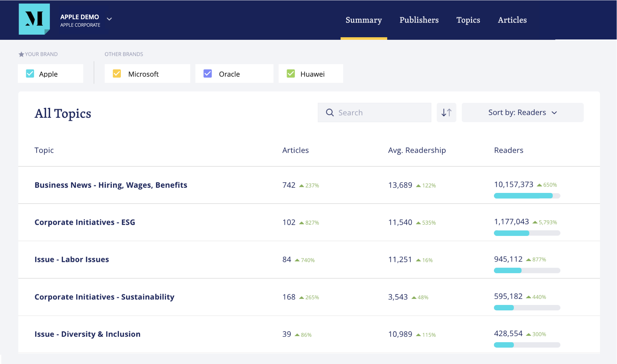Toggle the Microsoft brand checkbox
Screen dimensions: 617x364
117,74
